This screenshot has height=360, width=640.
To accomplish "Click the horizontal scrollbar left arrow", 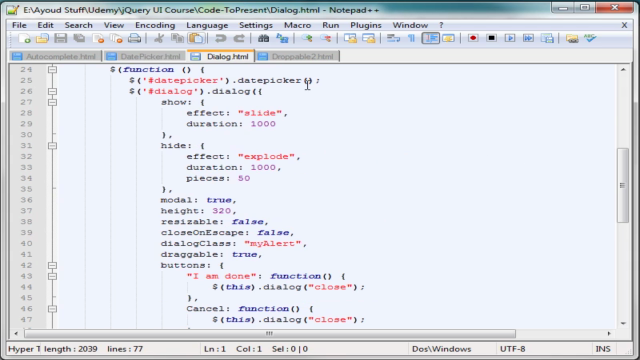I will (16, 334).
